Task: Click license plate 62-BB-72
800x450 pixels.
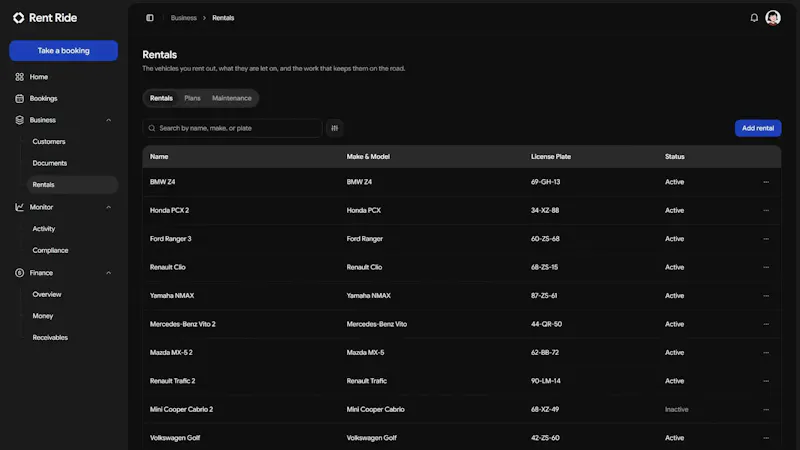Action: point(544,353)
